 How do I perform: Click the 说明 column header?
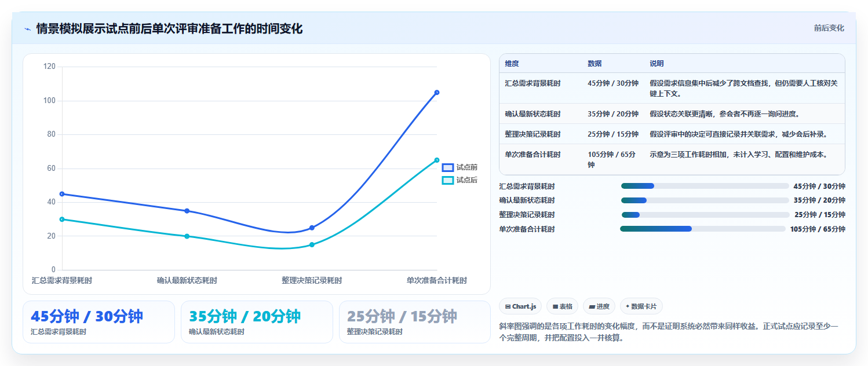click(657, 64)
